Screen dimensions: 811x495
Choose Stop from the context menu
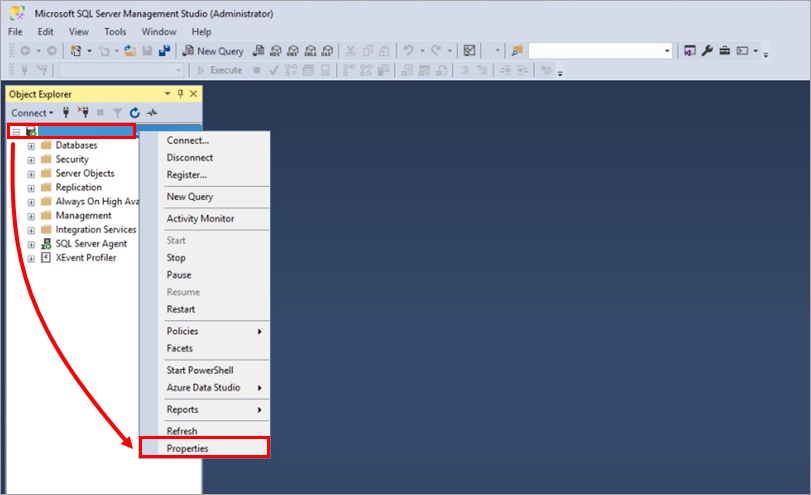point(205,258)
